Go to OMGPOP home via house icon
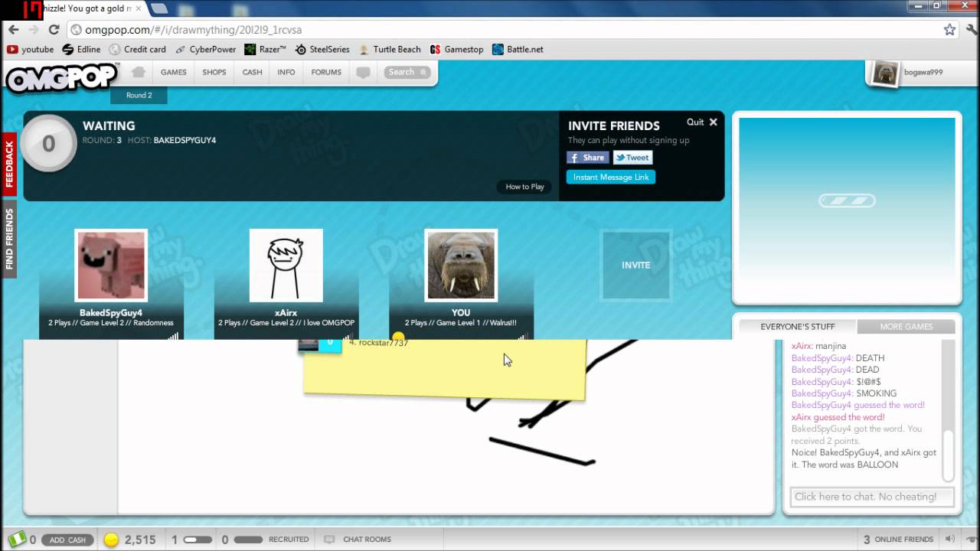Viewport: 980px width, 551px height. 138,72
